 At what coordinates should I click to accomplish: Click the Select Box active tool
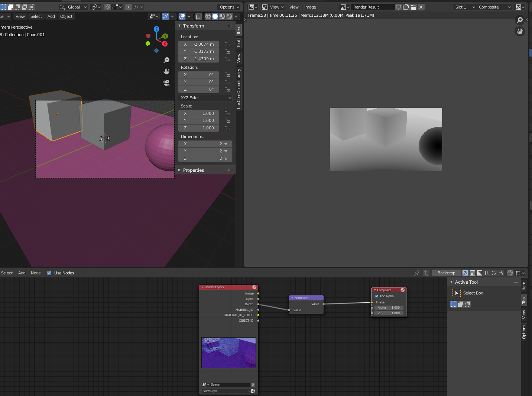457,293
